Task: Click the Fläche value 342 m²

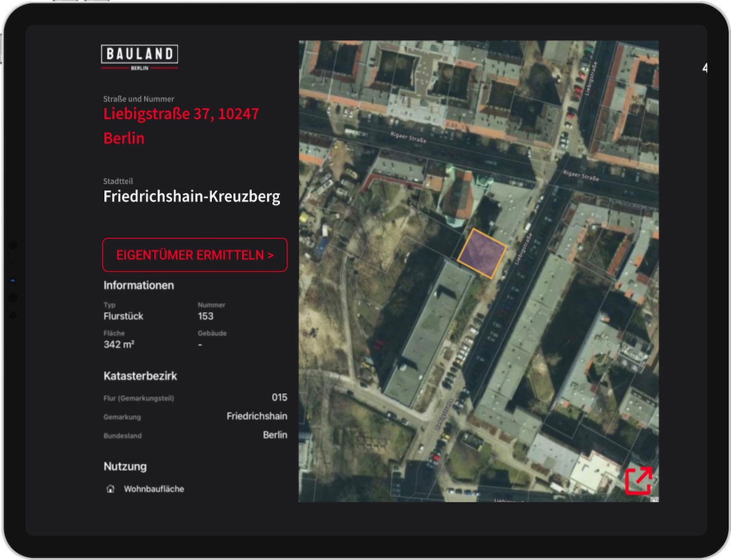Action: (x=119, y=344)
